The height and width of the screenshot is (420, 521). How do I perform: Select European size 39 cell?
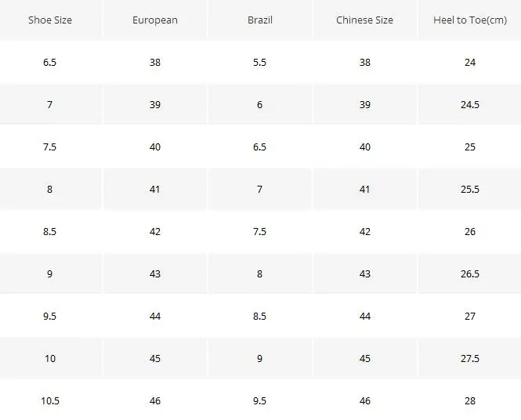[x=155, y=104]
